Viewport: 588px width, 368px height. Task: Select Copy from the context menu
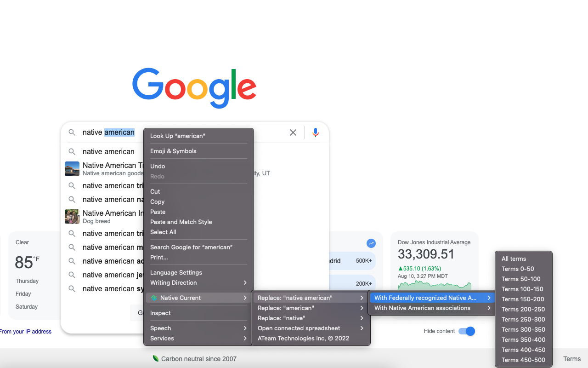pos(158,201)
